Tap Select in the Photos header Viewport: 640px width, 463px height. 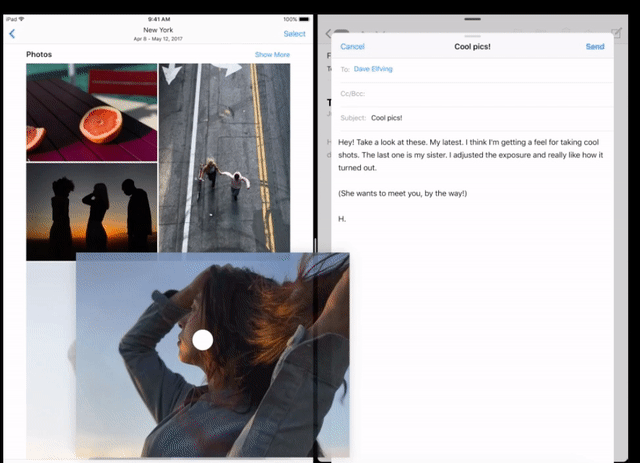[294, 34]
